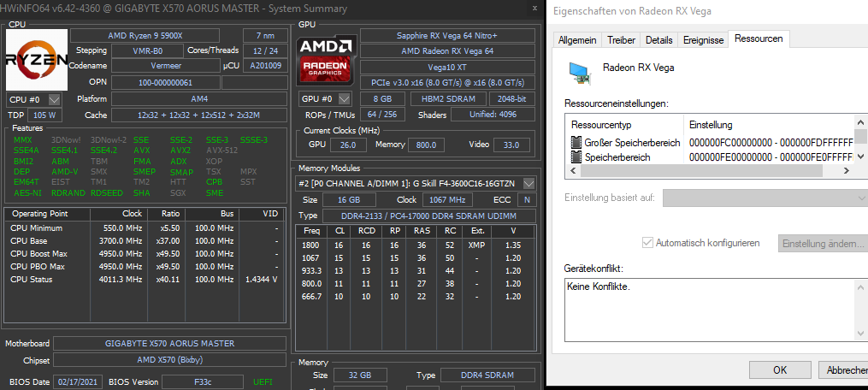Image resolution: width=868 pixels, height=390 pixels.
Task: Click the Keine Konflikte text
Action: 599,287
